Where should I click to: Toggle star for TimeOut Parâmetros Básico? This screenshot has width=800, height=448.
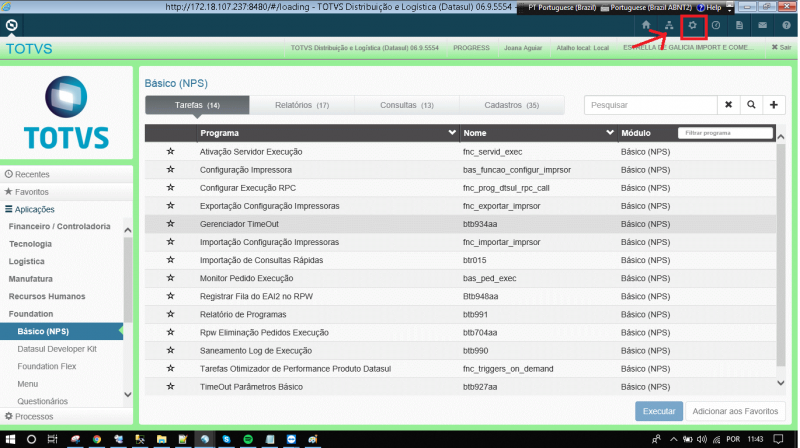point(170,386)
